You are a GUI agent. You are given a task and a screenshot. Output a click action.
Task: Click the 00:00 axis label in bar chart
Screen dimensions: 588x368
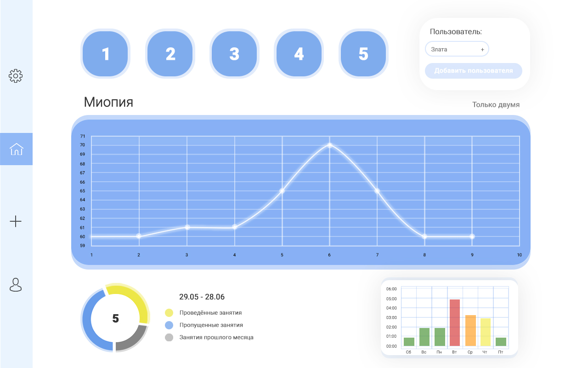pos(391,346)
